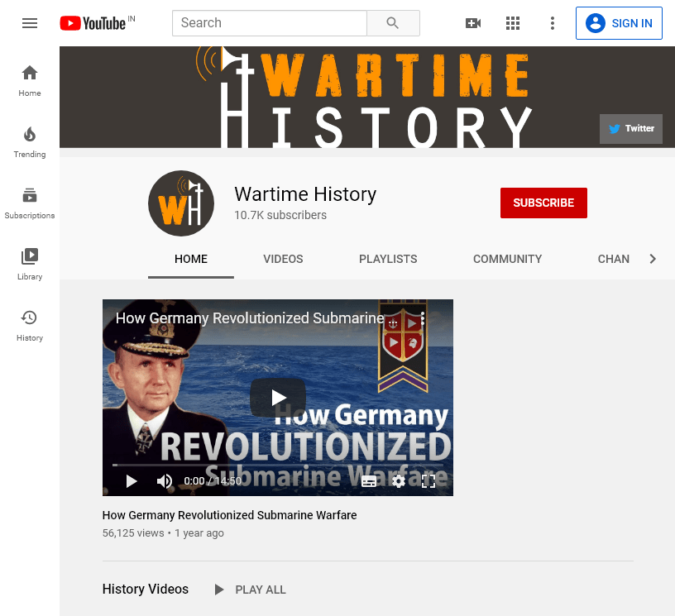Image resolution: width=675 pixels, height=616 pixels.
Task: Click the Wartime History channel name
Action: click(305, 194)
